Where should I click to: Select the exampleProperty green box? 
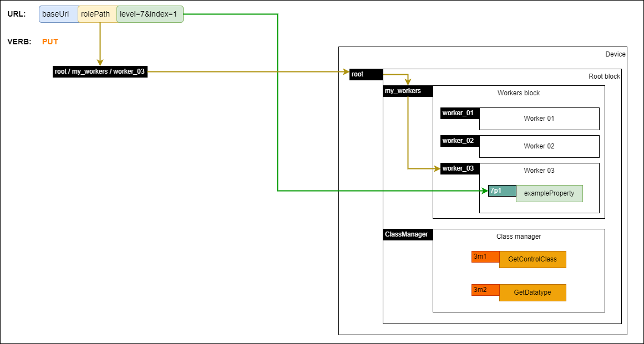point(549,193)
